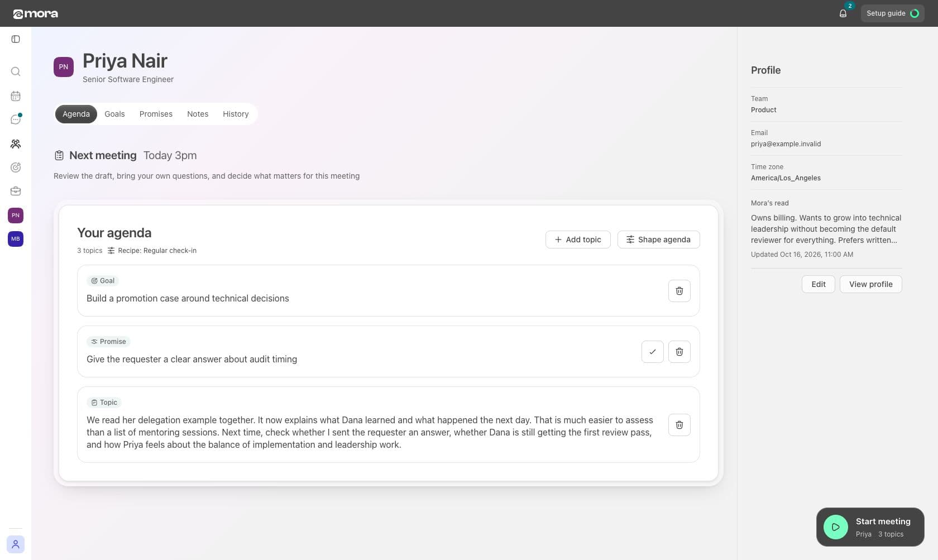
Task: Open the briefcase sidebar icon
Action: pos(16,191)
